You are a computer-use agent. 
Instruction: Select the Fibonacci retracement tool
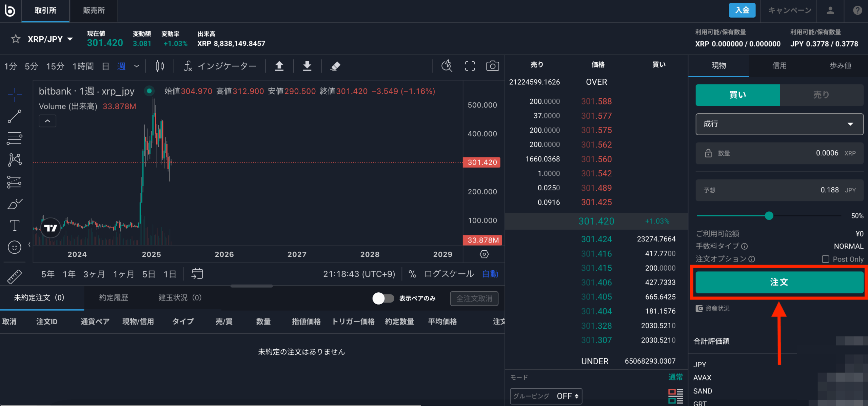click(x=15, y=138)
